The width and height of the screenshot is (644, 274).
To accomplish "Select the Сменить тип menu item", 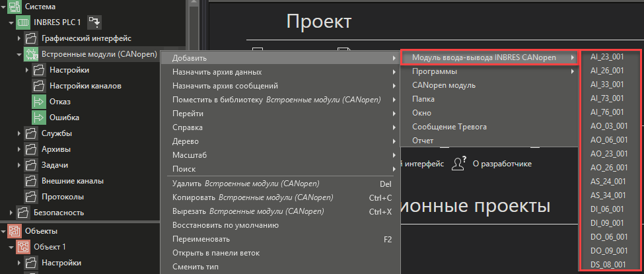I will click(x=280, y=267).
